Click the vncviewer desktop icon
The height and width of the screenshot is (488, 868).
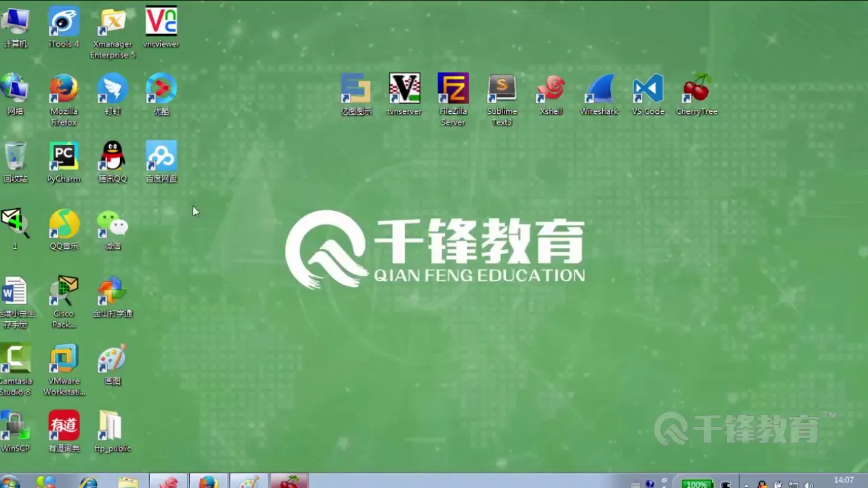coord(161,27)
